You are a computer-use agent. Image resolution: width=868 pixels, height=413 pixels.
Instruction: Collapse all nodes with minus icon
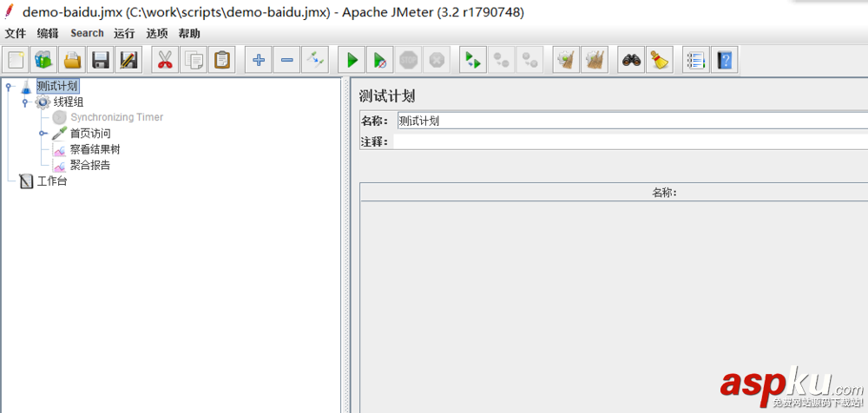(286, 59)
